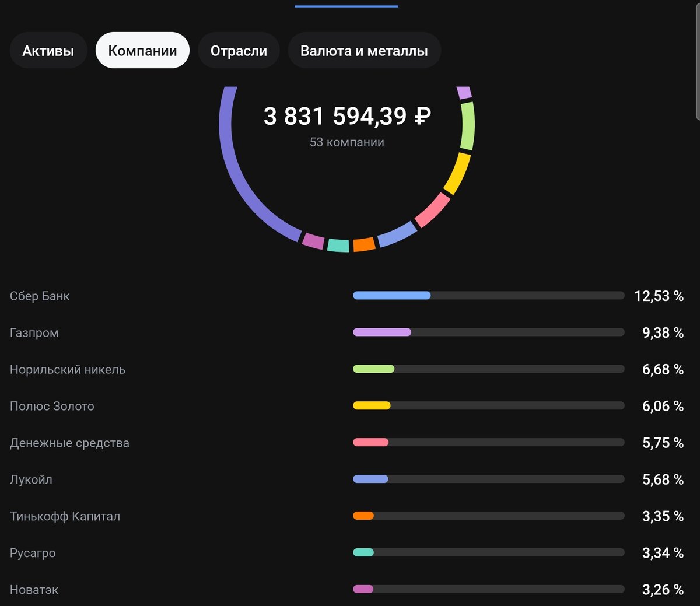Switch to the Активы tab
This screenshot has width=700, height=606.
coord(48,51)
